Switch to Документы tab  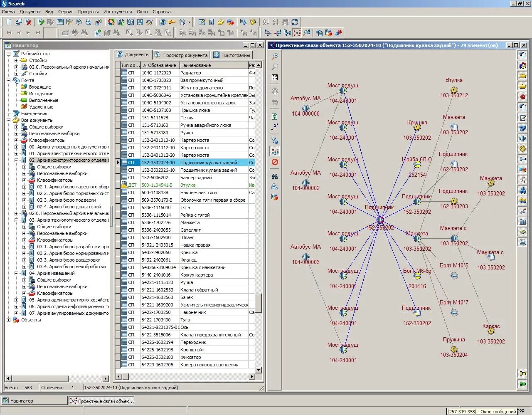[133, 54]
